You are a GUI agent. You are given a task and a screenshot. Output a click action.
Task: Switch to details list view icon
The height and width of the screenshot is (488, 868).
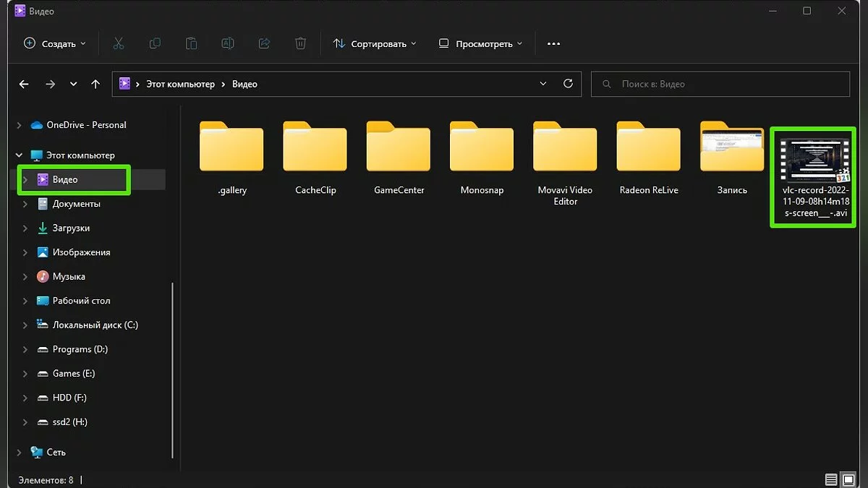[831, 479]
